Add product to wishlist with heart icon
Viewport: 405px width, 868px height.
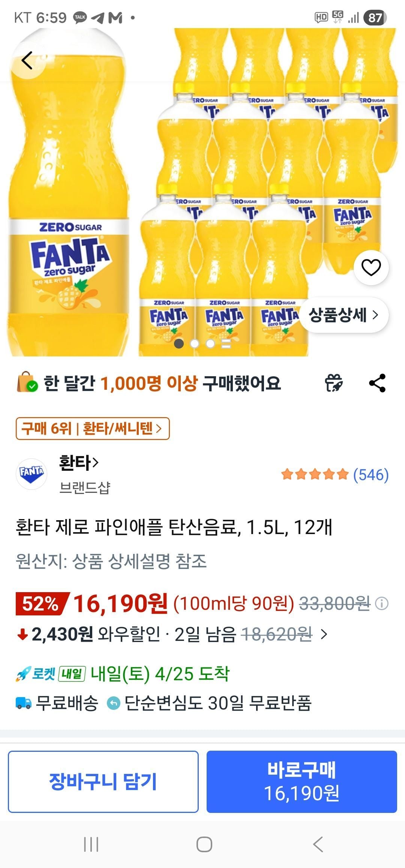coord(371,268)
